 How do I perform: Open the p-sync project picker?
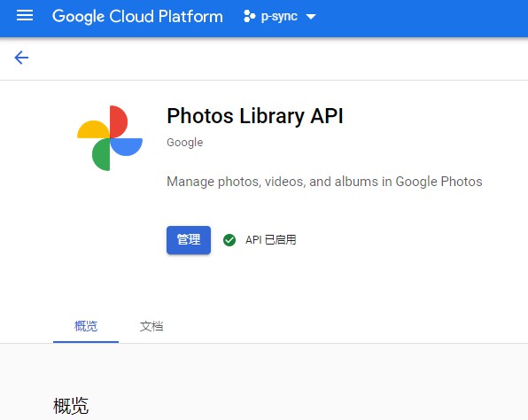pyautogui.click(x=279, y=16)
